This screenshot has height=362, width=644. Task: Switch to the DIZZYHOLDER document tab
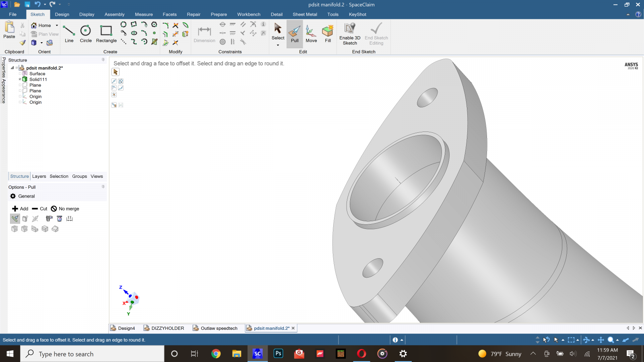coord(164,328)
